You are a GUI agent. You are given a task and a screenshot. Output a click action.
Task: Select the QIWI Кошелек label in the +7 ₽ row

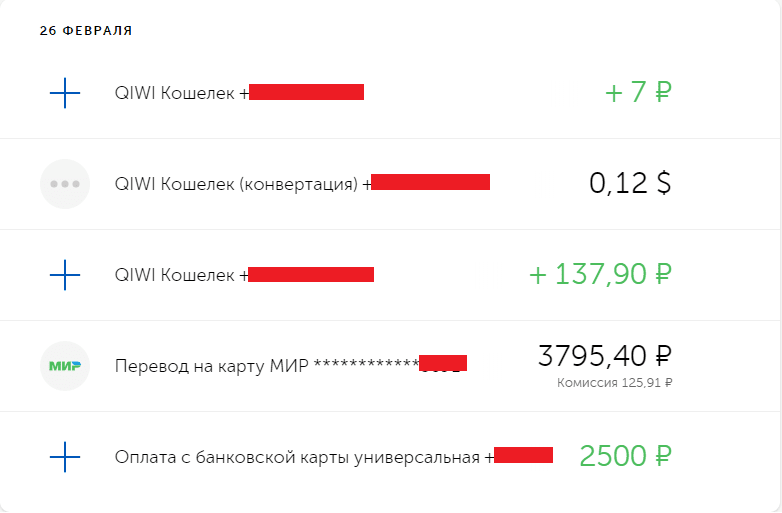click(x=175, y=93)
